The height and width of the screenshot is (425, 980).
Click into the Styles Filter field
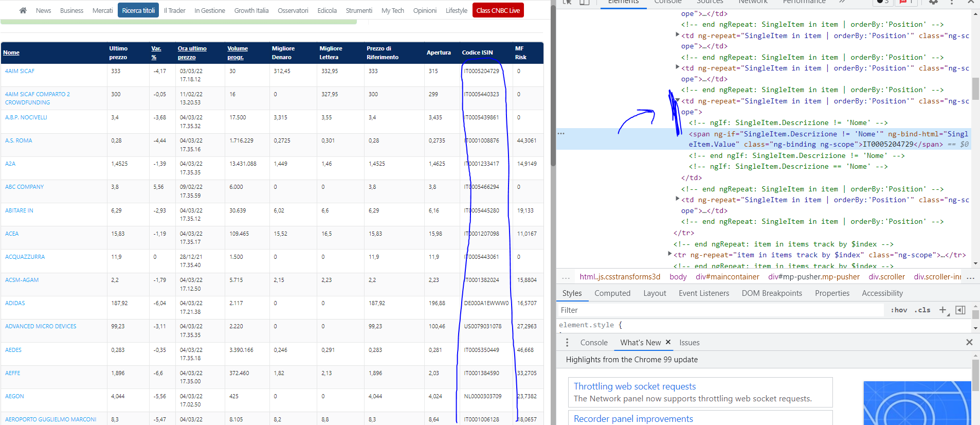720,310
